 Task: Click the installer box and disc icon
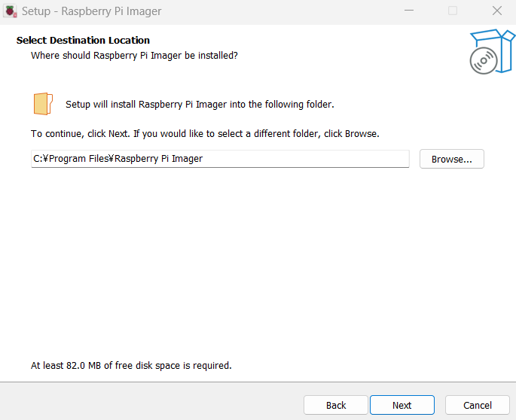tap(492, 51)
